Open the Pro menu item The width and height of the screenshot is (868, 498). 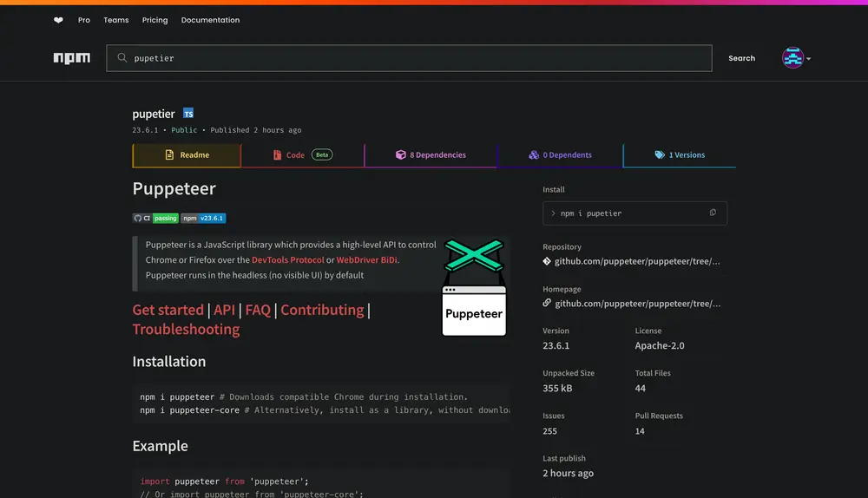pyautogui.click(x=84, y=20)
